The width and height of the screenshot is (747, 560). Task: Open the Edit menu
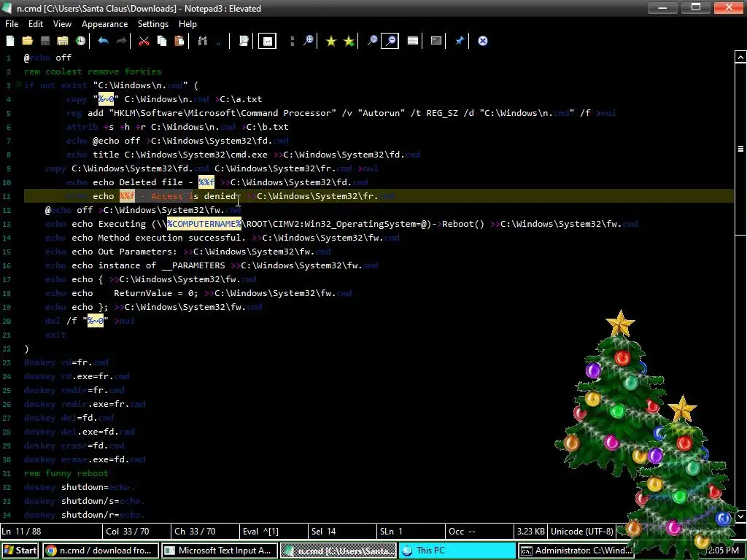36,24
